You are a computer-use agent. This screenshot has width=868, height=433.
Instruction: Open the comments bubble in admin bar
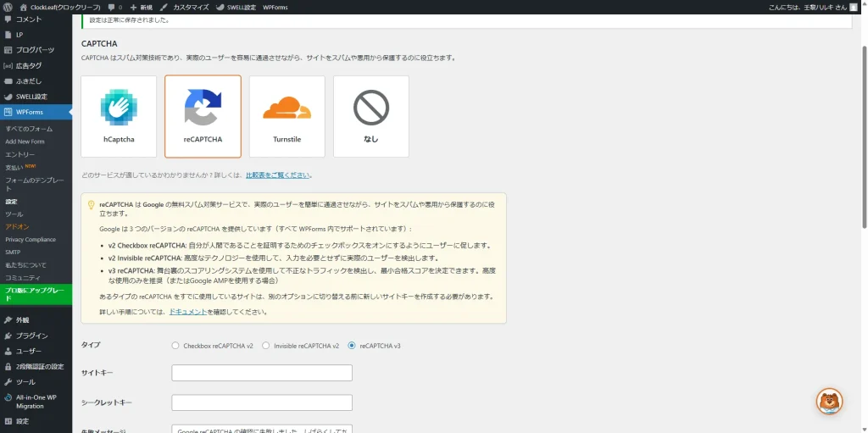114,7
